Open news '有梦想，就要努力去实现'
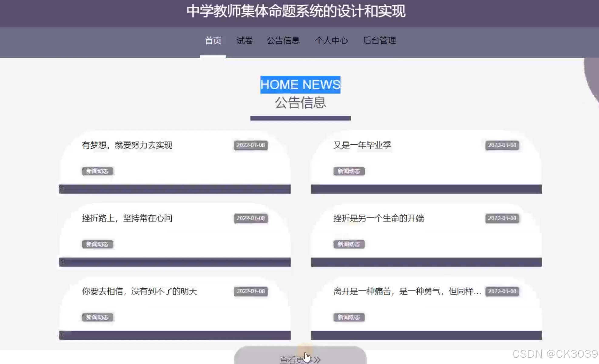 point(127,145)
